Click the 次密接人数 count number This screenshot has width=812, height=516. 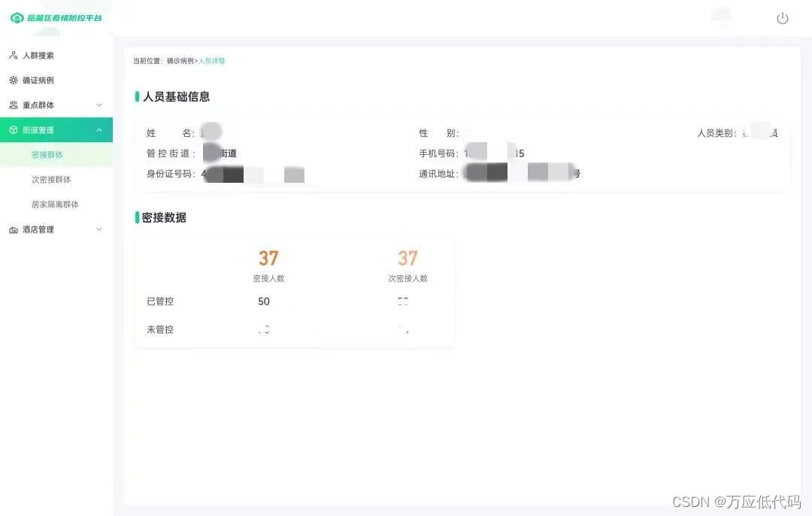[408, 259]
